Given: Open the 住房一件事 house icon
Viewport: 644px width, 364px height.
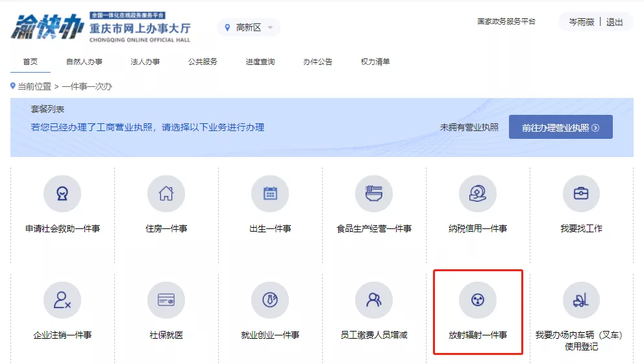Looking at the screenshot, I should point(166,194).
